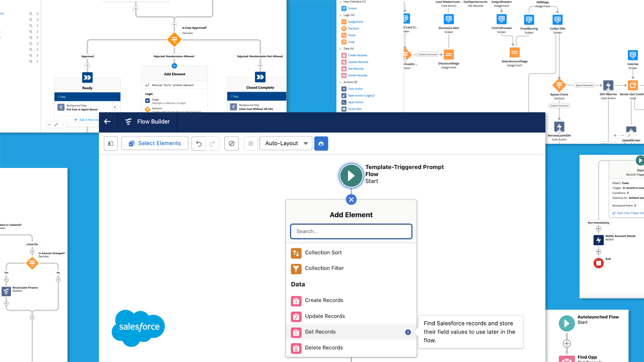Click Bypass Check decision node
The image size is (644, 362).
tap(559, 85)
